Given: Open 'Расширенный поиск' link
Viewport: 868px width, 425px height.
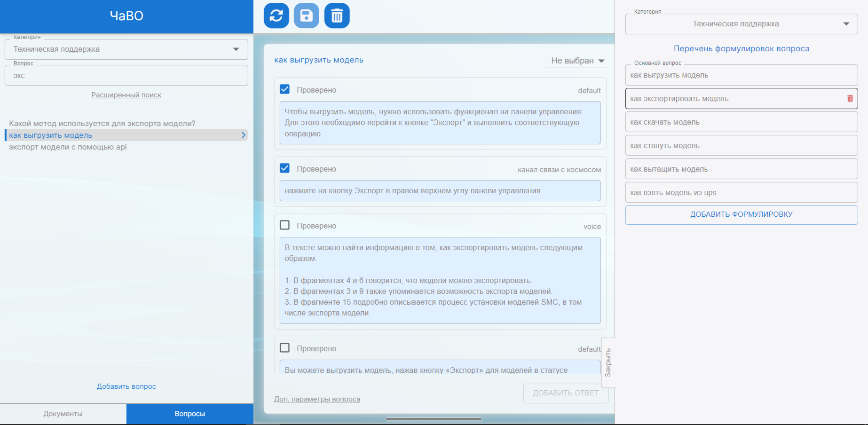Looking at the screenshot, I should pos(126,95).
